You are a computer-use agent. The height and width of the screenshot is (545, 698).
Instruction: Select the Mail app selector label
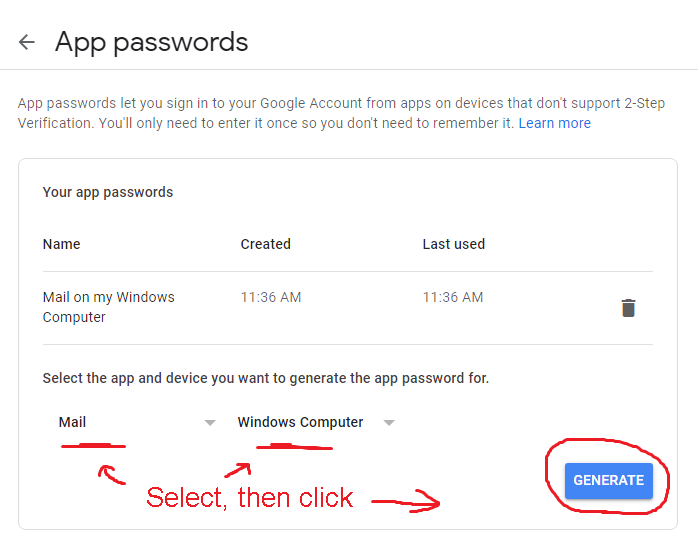pos(72,422)
